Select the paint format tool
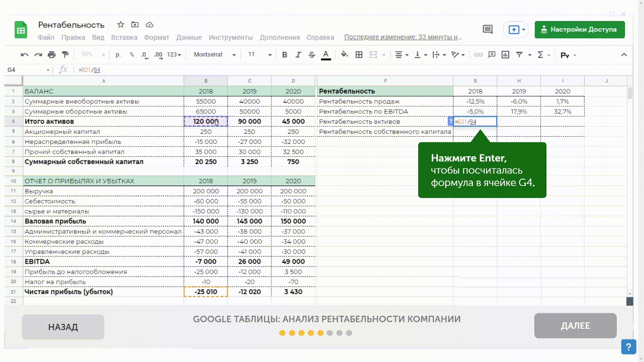 pyautogui.click(x=65, y=55)
